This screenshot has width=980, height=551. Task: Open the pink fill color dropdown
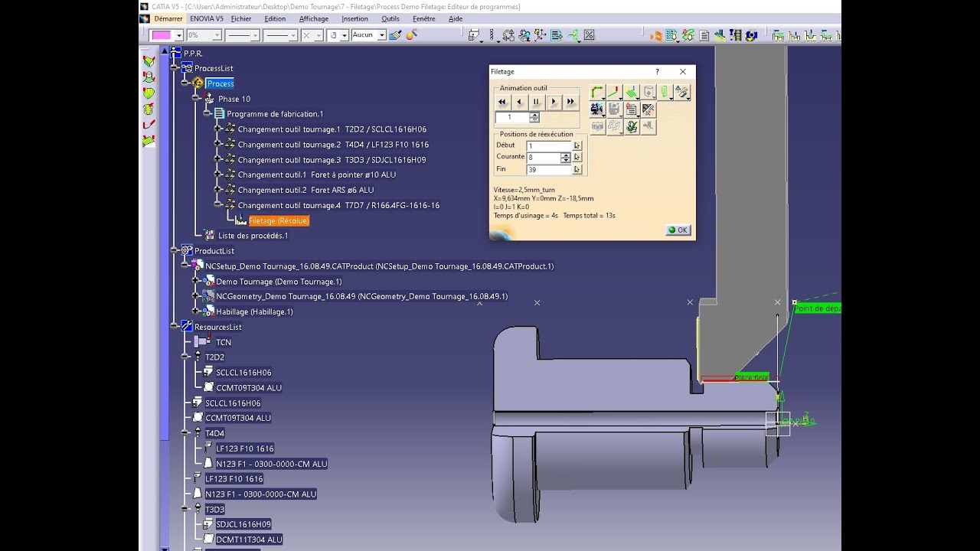[179, 35]
